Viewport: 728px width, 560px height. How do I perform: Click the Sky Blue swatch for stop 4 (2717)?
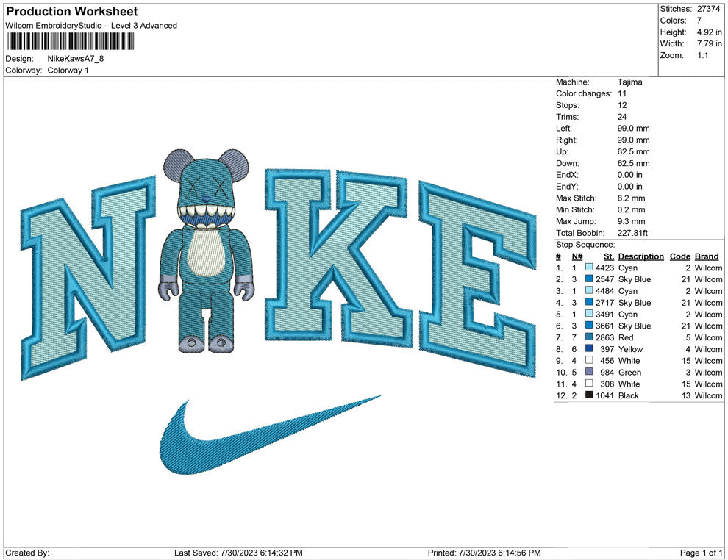pos(589,302)
